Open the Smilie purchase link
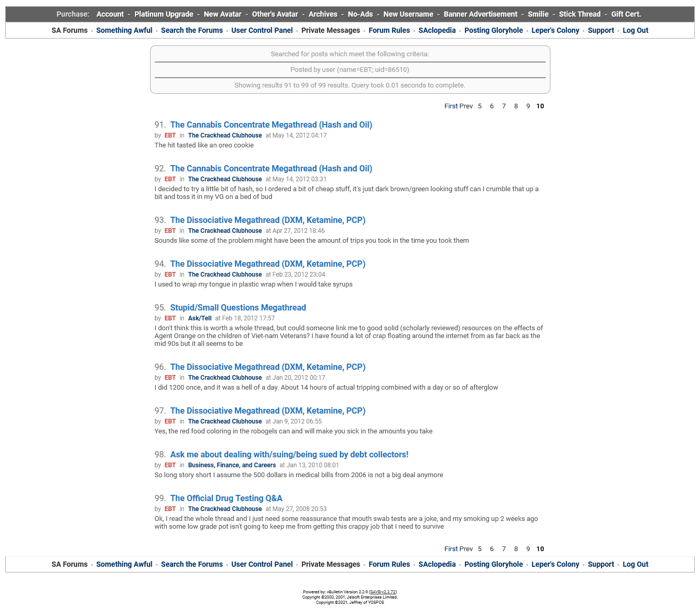This screenshot has width=700, height=610. (538, 14)
